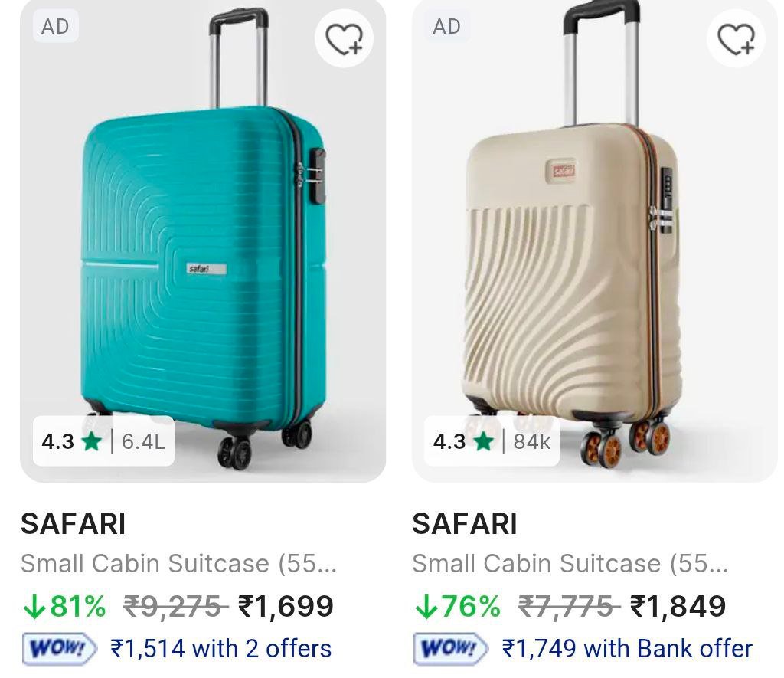784x678 pixels.
Task: Wishlist the beige Safari suitcase
Action: pos(736,38)
